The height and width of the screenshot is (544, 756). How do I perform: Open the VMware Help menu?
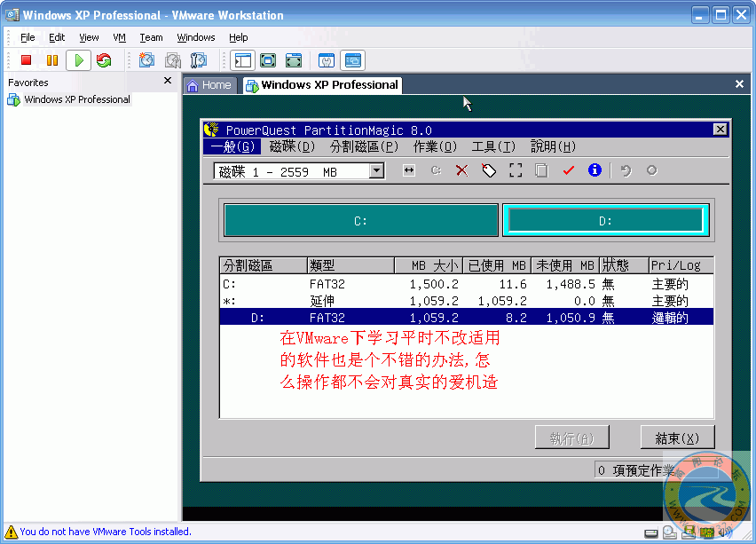pos(238,37)
